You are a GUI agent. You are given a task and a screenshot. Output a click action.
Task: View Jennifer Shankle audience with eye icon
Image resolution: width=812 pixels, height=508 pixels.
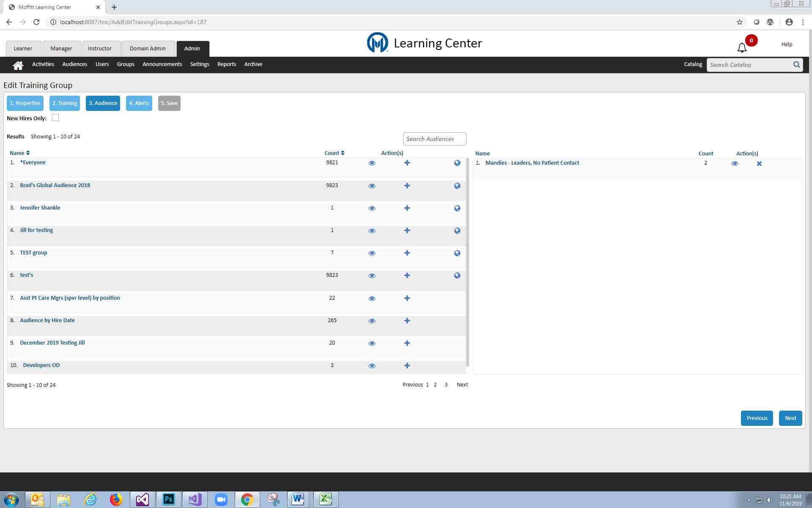point(372,208)
